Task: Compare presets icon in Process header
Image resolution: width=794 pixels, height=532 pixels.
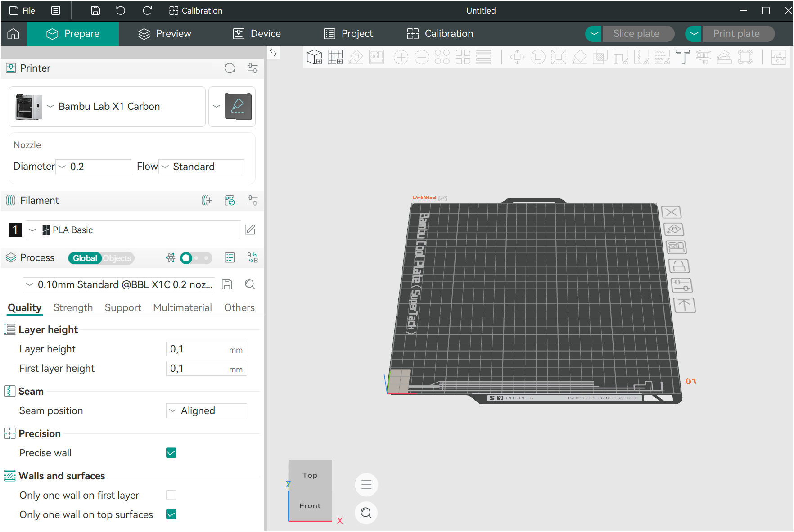Action: pyautogui.click(x=253, y=257)
